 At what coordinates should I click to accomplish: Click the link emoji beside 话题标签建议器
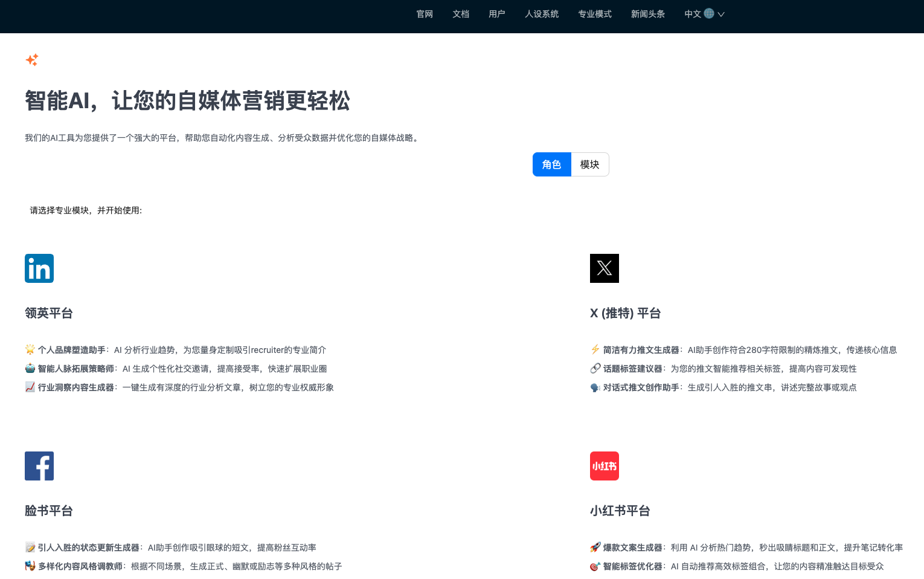[x=595, y=368]
